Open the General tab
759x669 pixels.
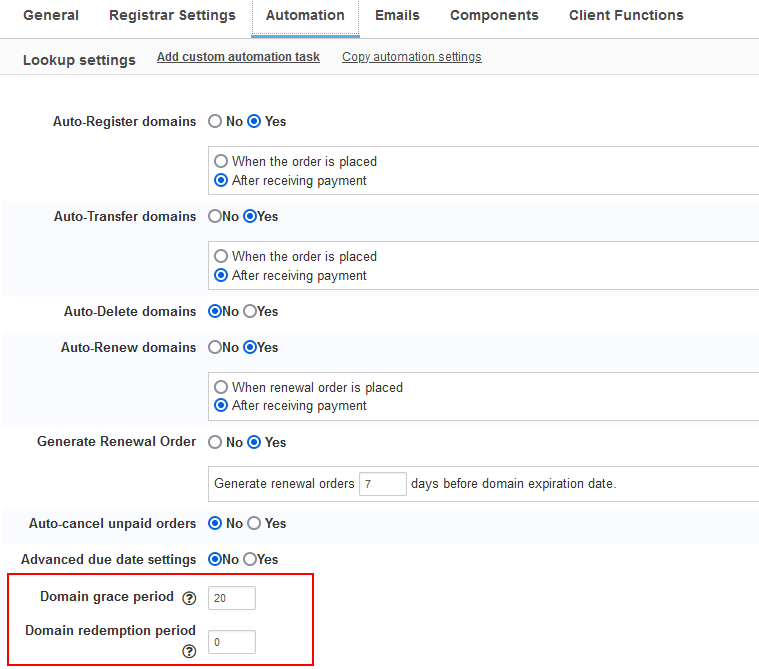point(51,16)
